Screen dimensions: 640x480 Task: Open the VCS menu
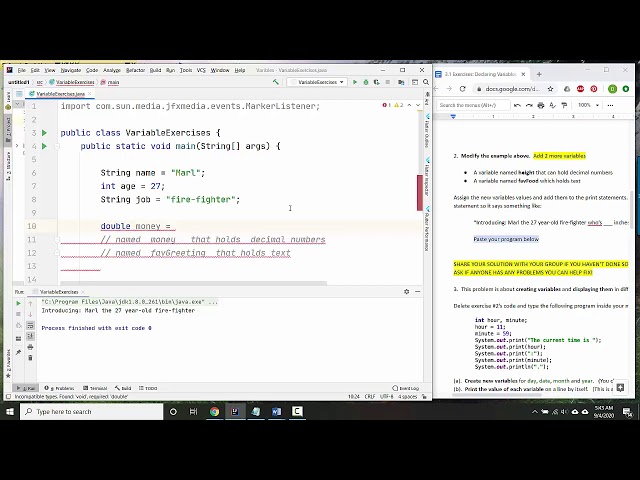pos(201,70)
